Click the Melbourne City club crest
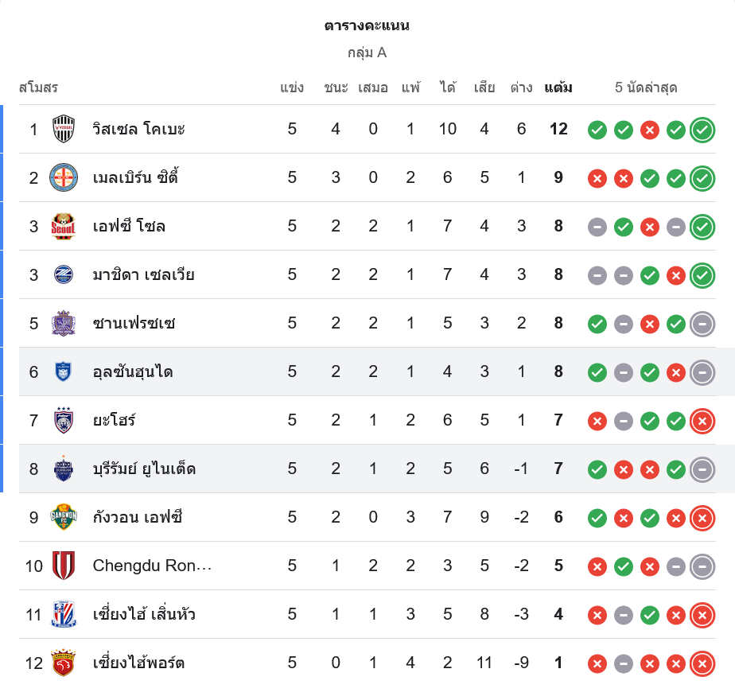 pyautogui.click(x=64, y=177)
